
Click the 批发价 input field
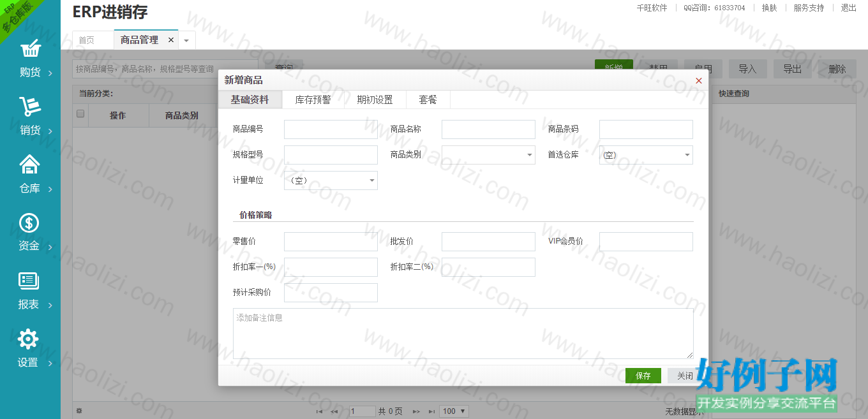coord(488,242)
